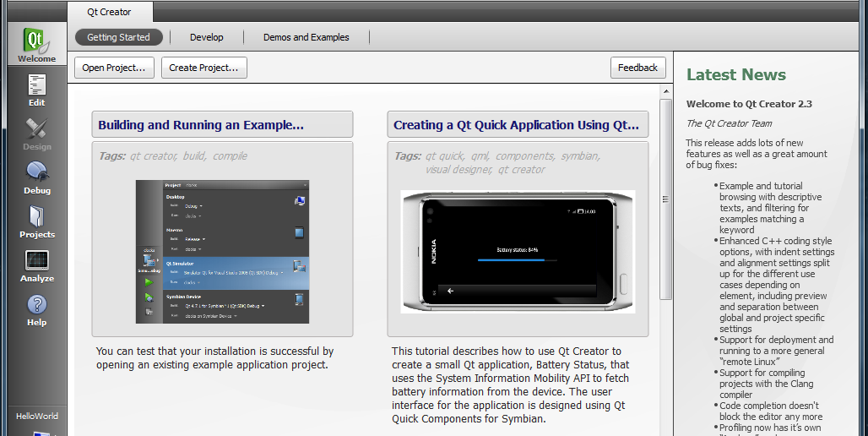Open the Welcome mode
868x436 pixels.
click(36, 45)
